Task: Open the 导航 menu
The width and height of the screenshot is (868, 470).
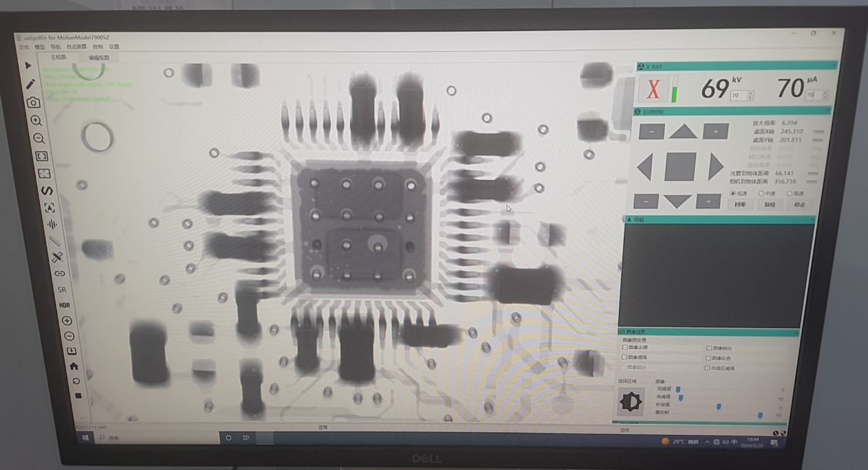Action: 56,47
